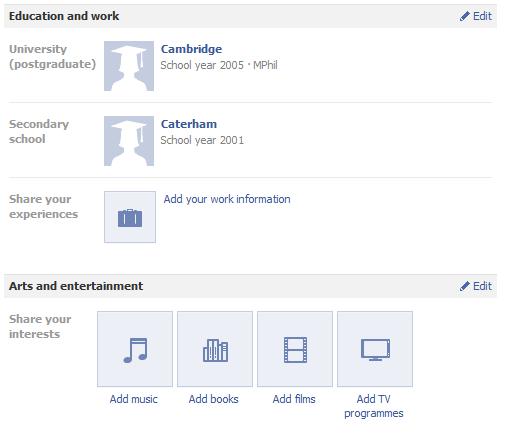The image size is (512, 435).
Task: Open the Cambridge university link
Action: [191, 49]
